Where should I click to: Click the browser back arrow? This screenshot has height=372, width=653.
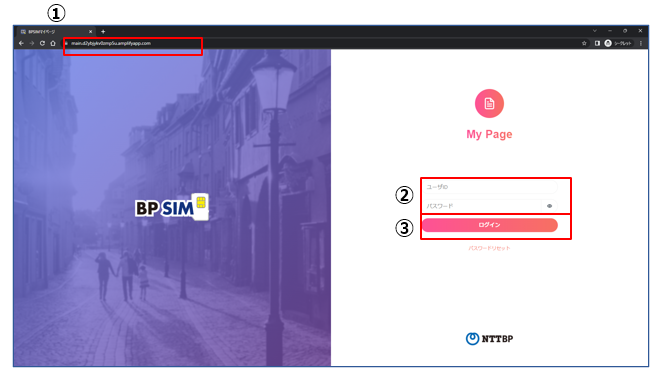(x=21, y=43)
